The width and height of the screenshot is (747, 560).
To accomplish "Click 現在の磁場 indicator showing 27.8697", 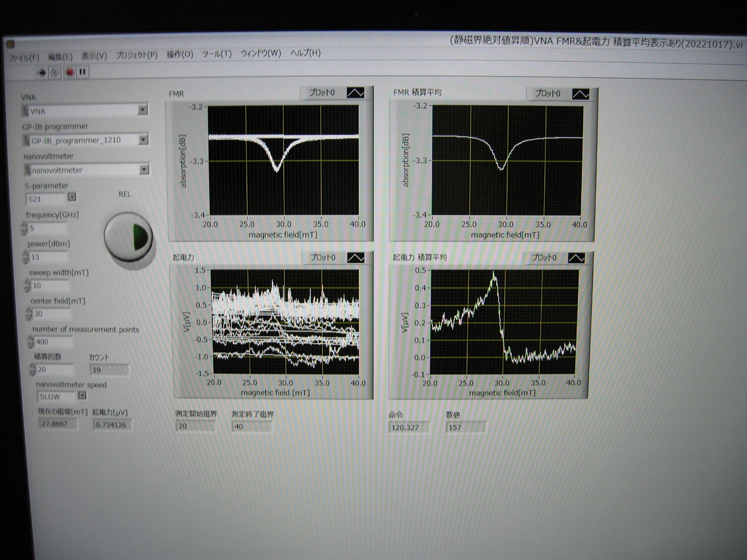I will coord(58,423).
